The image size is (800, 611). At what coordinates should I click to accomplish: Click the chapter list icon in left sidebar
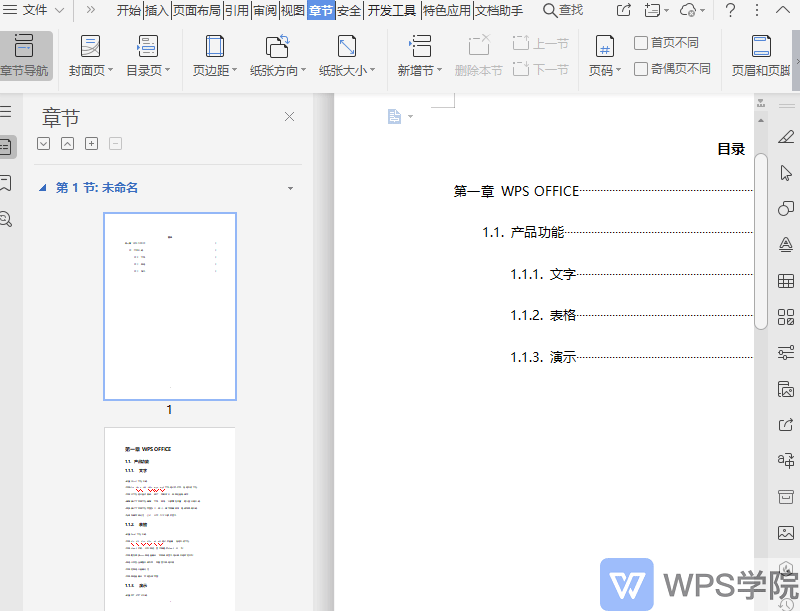coord(7,147)
